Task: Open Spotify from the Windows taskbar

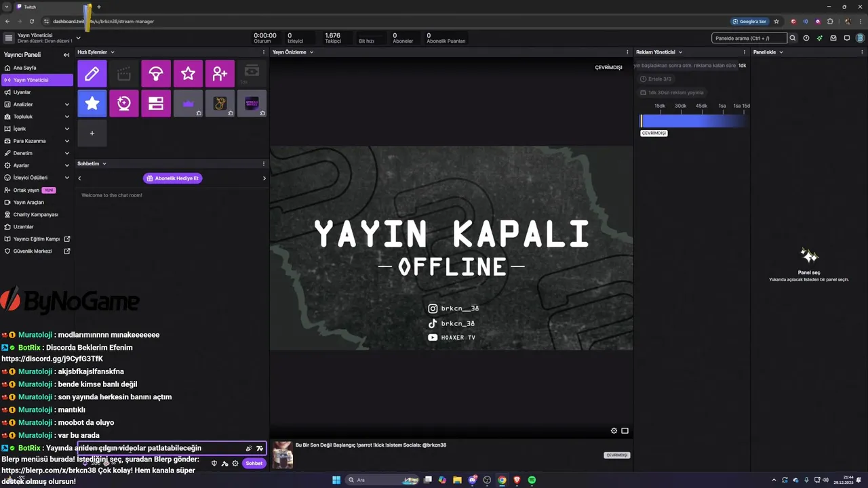Action: [x=532, y=480]
